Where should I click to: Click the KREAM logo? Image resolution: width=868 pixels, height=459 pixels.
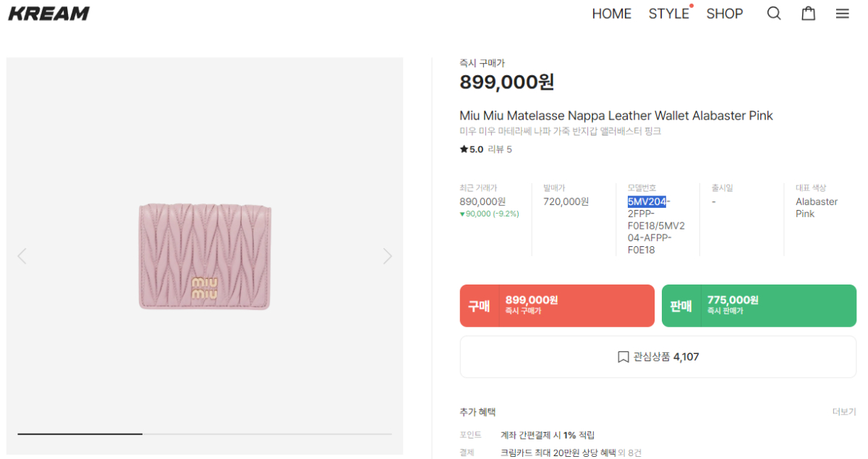coord(48,14)
